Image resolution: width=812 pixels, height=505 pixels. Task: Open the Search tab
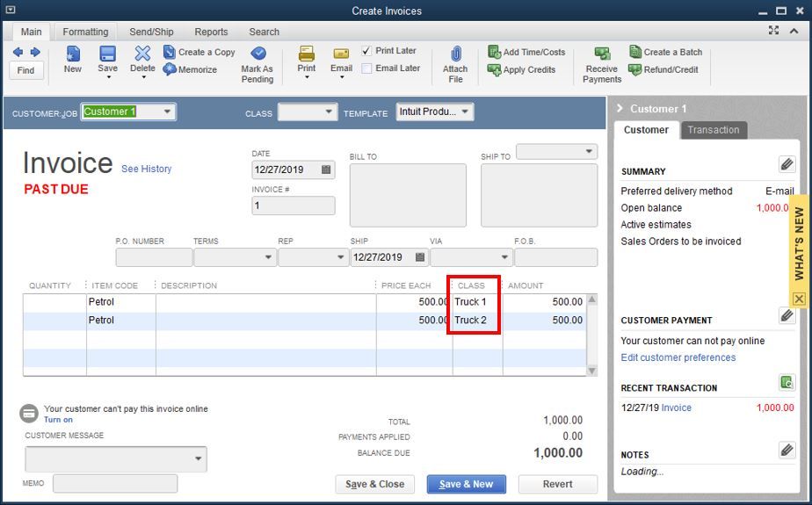(x=265, y=32)
